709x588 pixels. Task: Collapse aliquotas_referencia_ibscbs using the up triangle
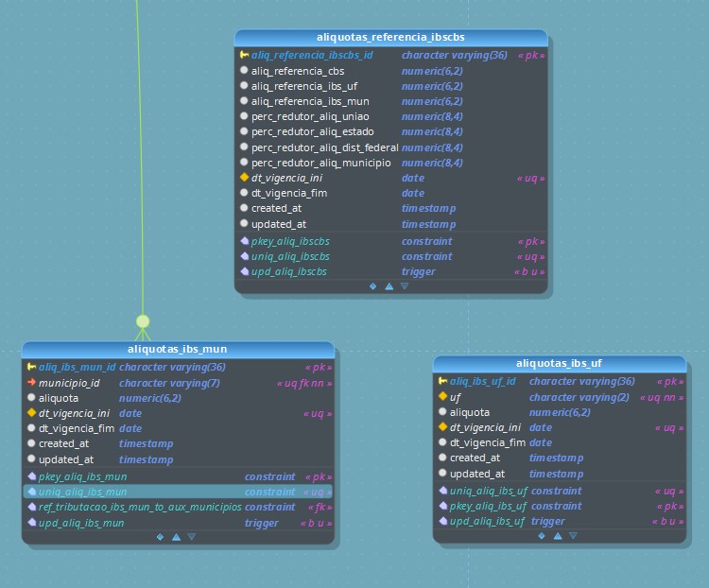tap(389, 285)
